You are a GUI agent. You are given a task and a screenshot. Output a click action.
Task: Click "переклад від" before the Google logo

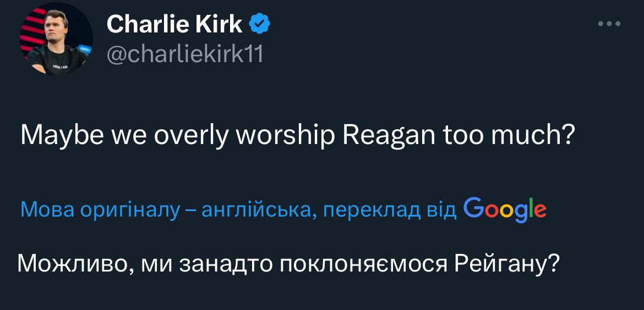click(389, 210)
